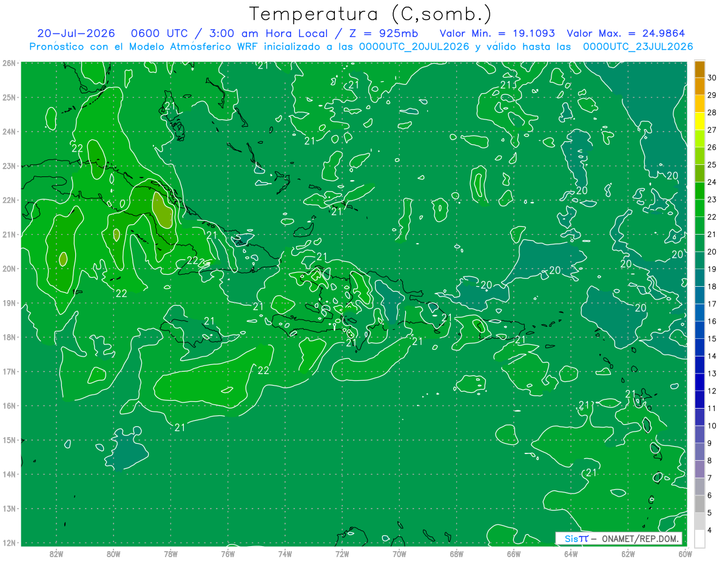
Task: Click the '82W' longitude axis label
Action: coord(56,554)
